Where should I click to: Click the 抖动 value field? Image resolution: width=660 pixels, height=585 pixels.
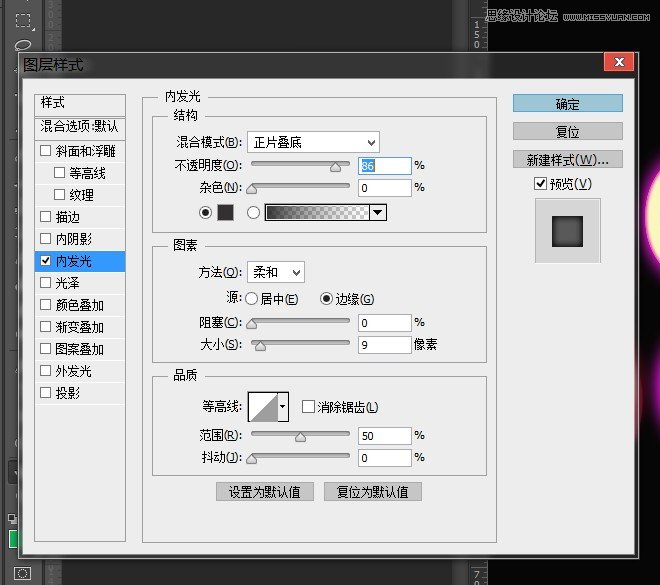[x=385, y=457]
